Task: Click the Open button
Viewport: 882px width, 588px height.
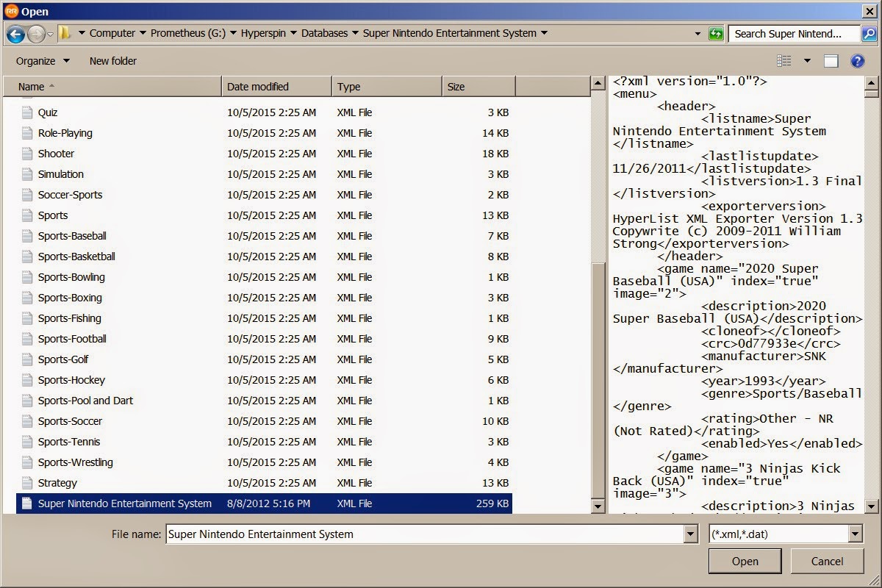Action: [745, 561]
